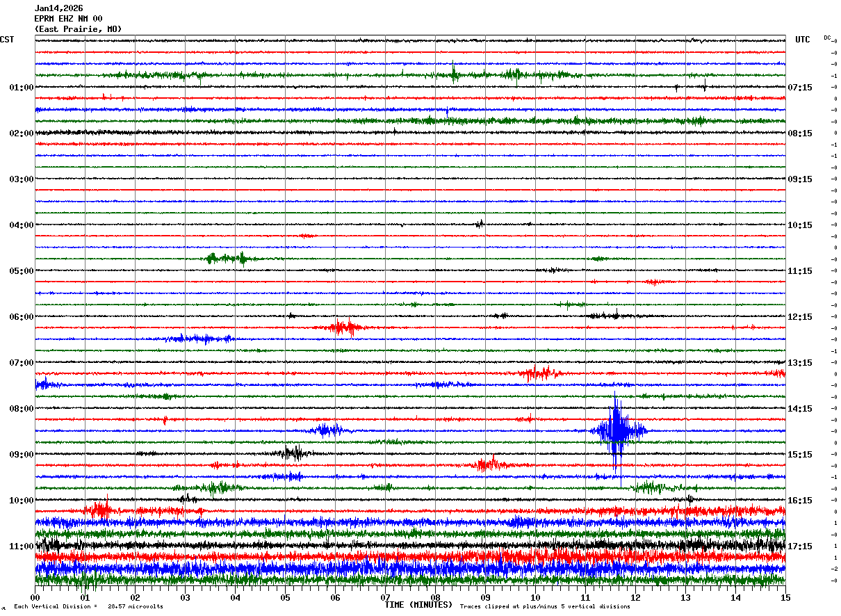Click the 03 minute axis tick label
The image size is (841, 616).
pos(186,597)
